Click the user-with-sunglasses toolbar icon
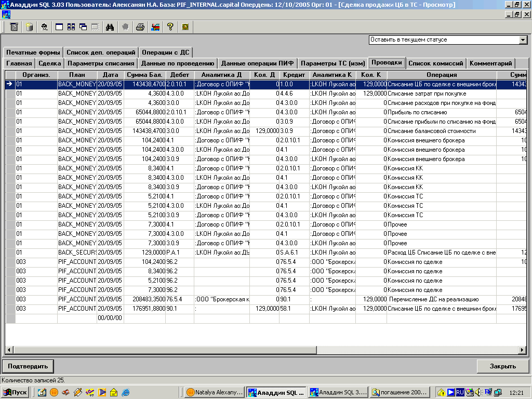The height and width of the screenshot is (399, 532). (44, 27)
